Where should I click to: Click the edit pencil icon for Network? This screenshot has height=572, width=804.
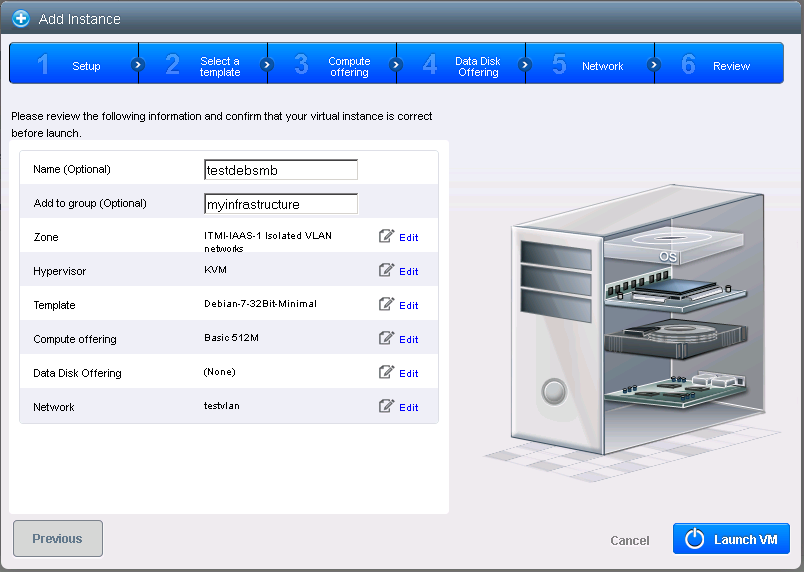tap(386, 406)
